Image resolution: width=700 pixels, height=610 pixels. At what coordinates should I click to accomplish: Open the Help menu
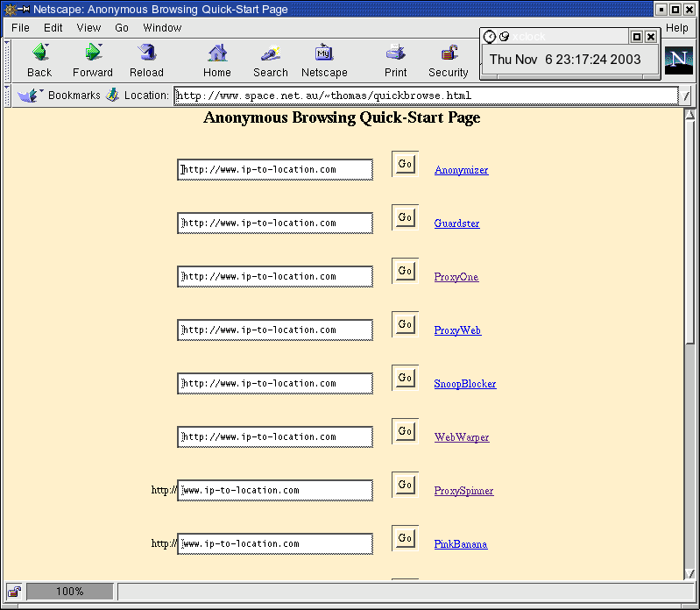click(x=677, y=28)
